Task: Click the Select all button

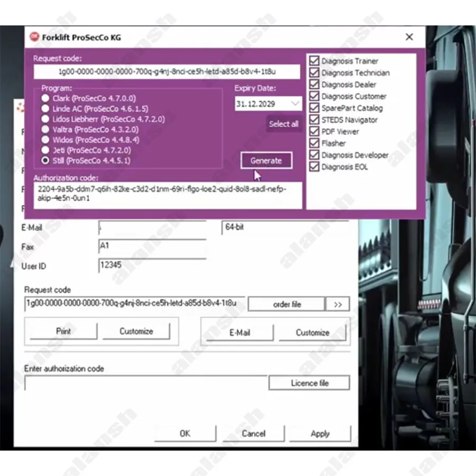Action: [284, 124]
